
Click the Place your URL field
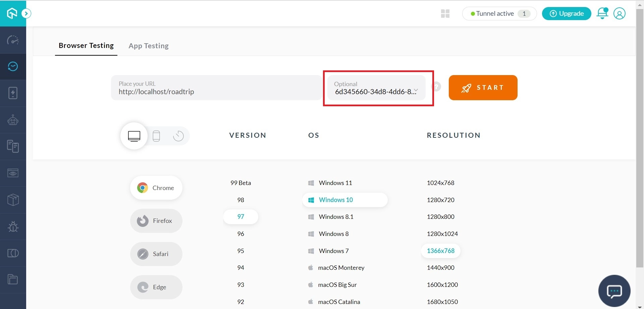coord(216,88)
